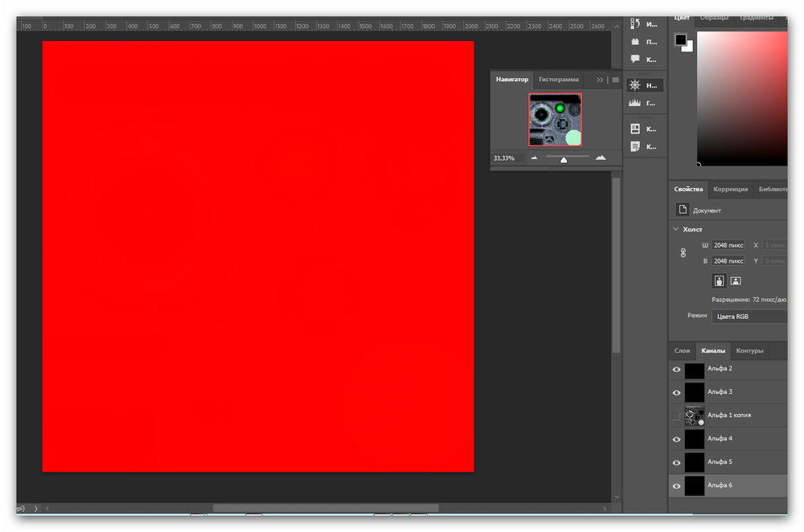This screenshot has width=804, height=532.
Task: Switch to the Коррекция tab
Action: coord(731,189)
